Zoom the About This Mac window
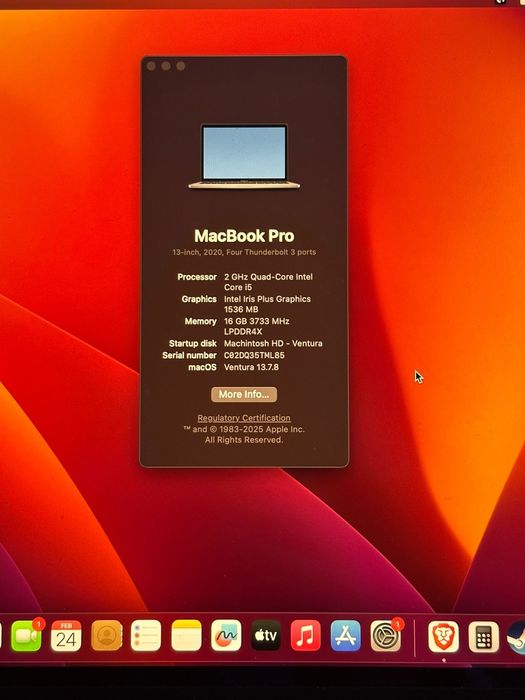 pos(181,66)
